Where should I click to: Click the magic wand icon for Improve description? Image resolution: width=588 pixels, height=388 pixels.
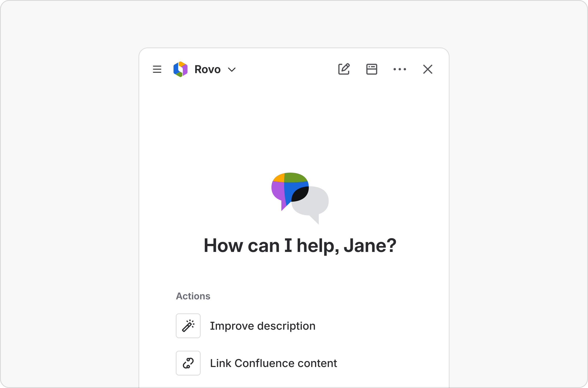(x=188, y=326)
